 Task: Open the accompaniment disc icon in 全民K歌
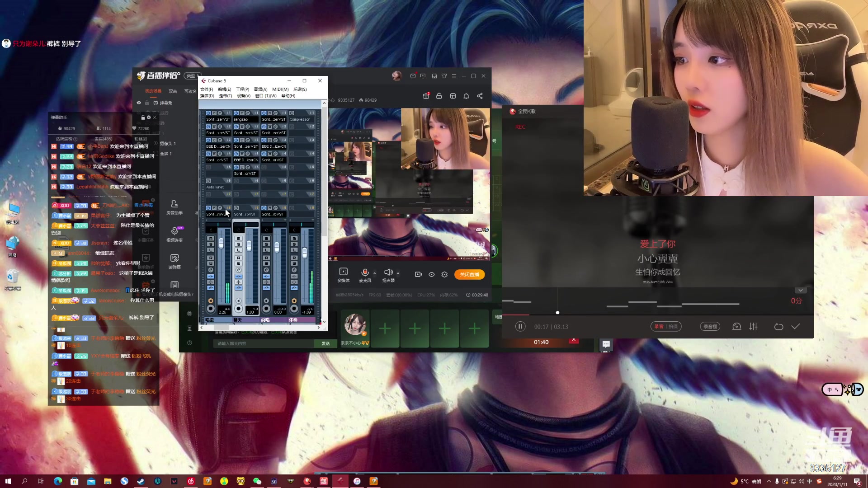click(x=736, y=326)
